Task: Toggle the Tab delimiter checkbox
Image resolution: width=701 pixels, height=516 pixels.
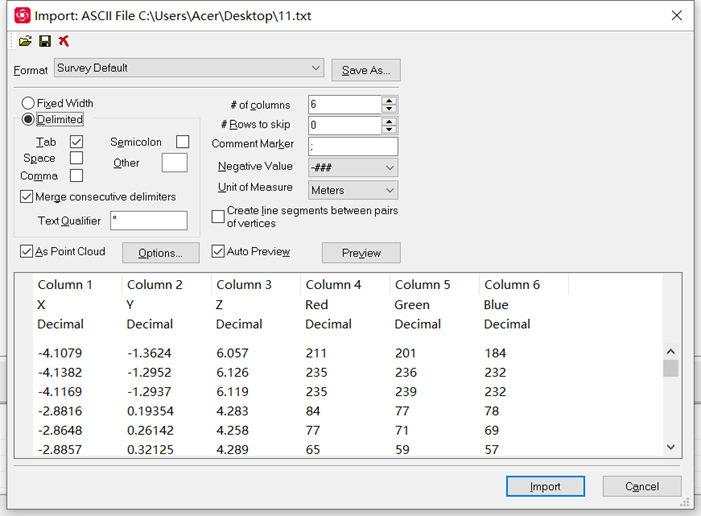Action: click(76, 142)
